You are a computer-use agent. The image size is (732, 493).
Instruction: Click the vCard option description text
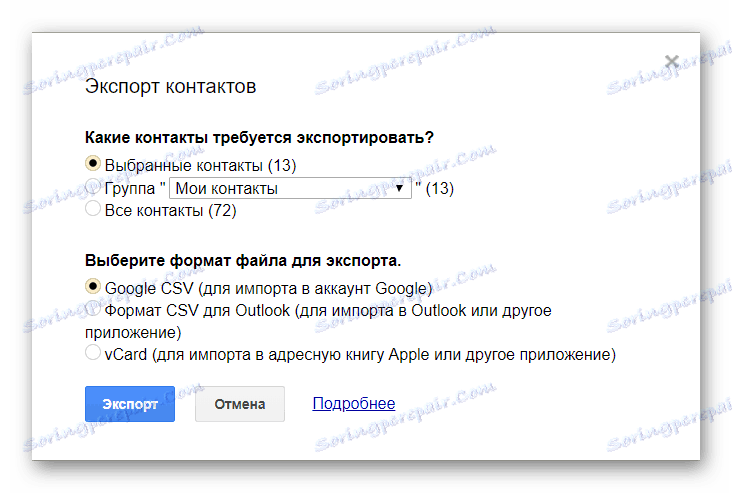pyautogui.click(x=360, y=354)
